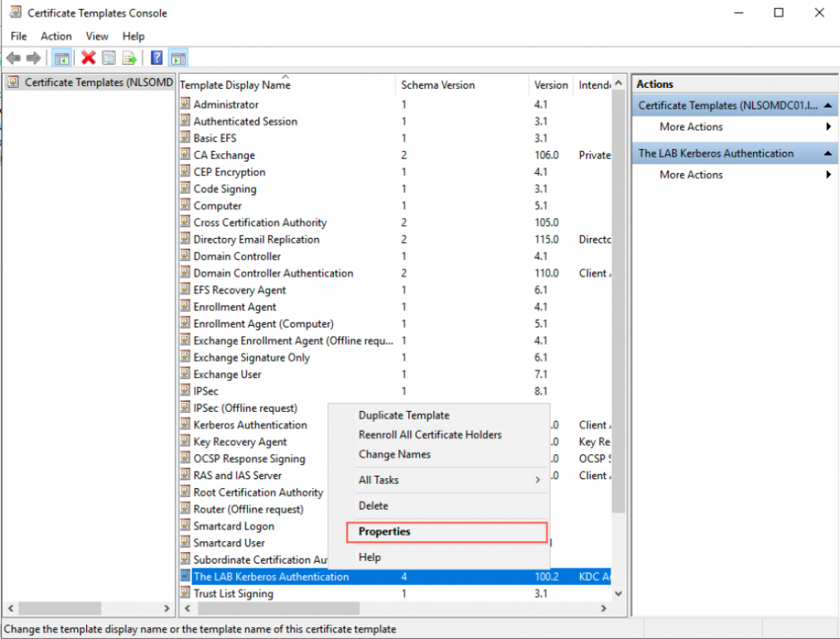Navigate back using the back arrow icon
The image size is (840, 639).
[13, 57]
